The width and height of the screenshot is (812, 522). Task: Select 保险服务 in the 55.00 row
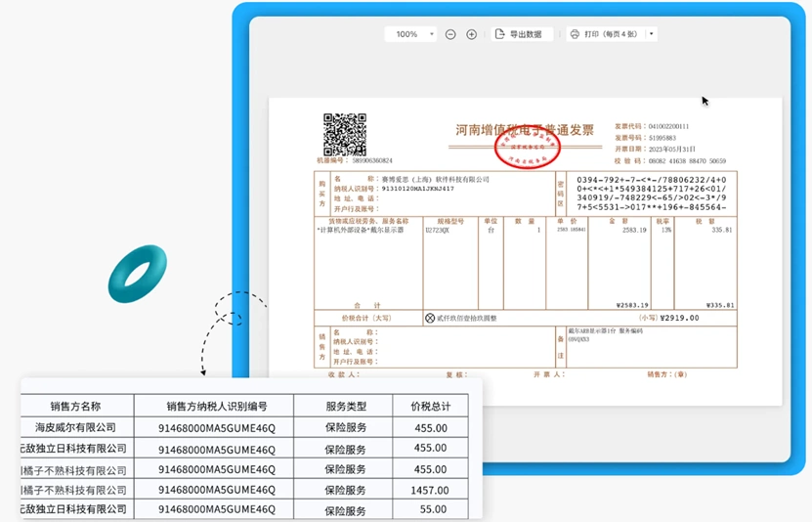tap(345, 510)
